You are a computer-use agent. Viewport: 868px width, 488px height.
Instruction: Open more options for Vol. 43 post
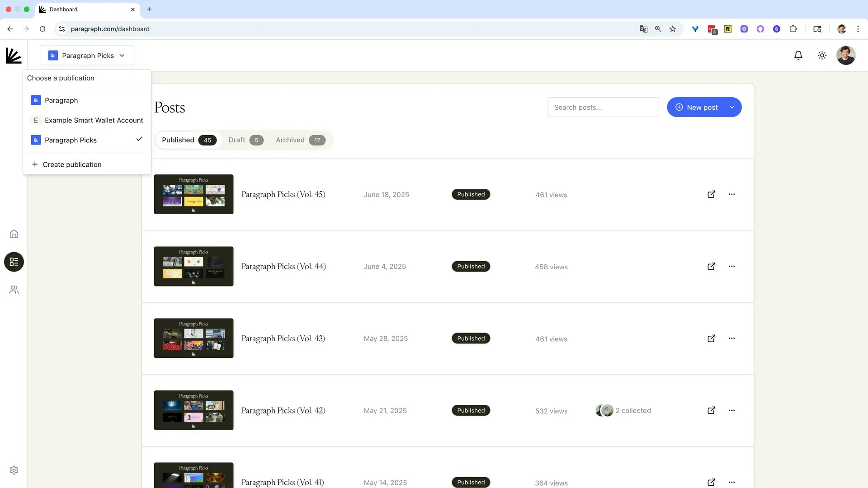(731, 338)
